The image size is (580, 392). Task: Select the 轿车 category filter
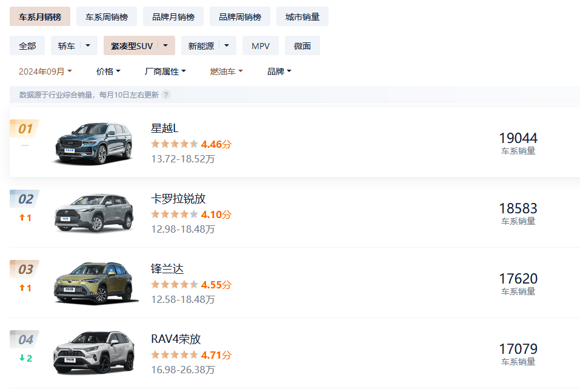coord(66,46)
